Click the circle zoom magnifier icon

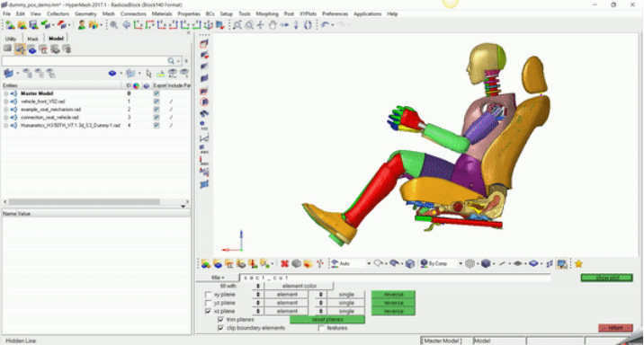pyautogui.click(x=249, y=25)
